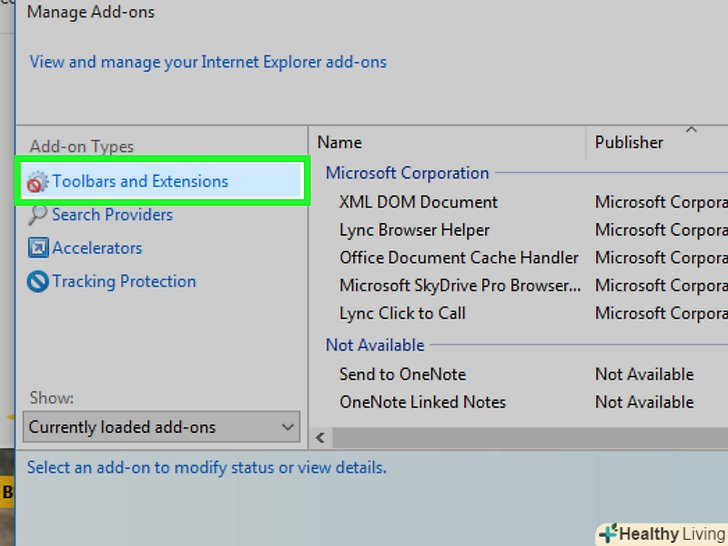
Task: Click the Tracking Protection blocked icon
Action: pos(38,282)
